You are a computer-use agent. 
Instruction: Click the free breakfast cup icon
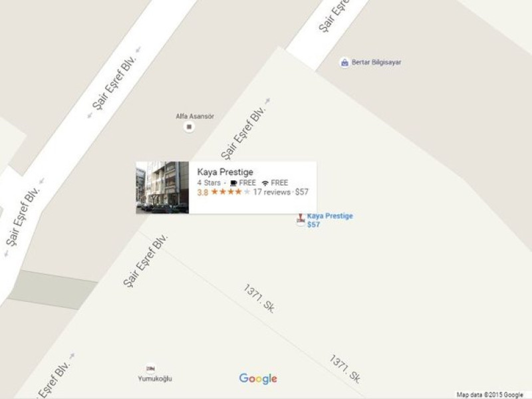pyautogui.click(x=233, y=183)
